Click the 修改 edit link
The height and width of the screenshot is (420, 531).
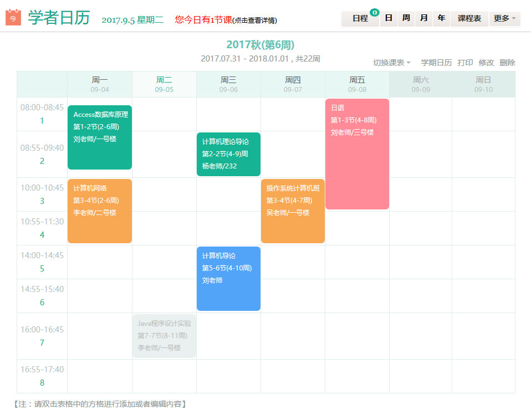tap(486, 63)
